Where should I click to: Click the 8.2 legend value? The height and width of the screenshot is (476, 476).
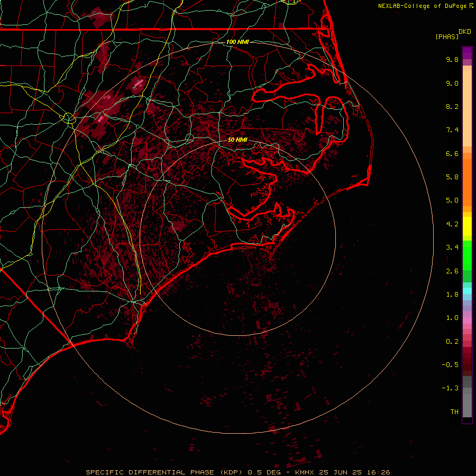click(x=452, y=106)
